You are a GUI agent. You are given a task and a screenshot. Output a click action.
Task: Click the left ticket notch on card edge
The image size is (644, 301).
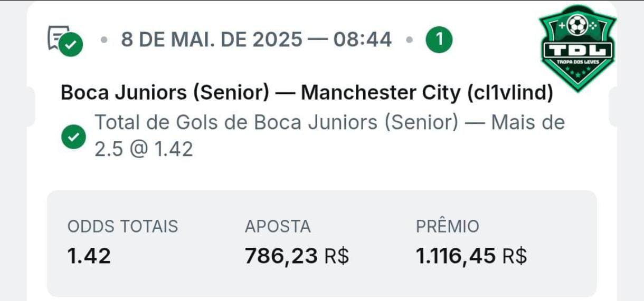coord(31,106)
